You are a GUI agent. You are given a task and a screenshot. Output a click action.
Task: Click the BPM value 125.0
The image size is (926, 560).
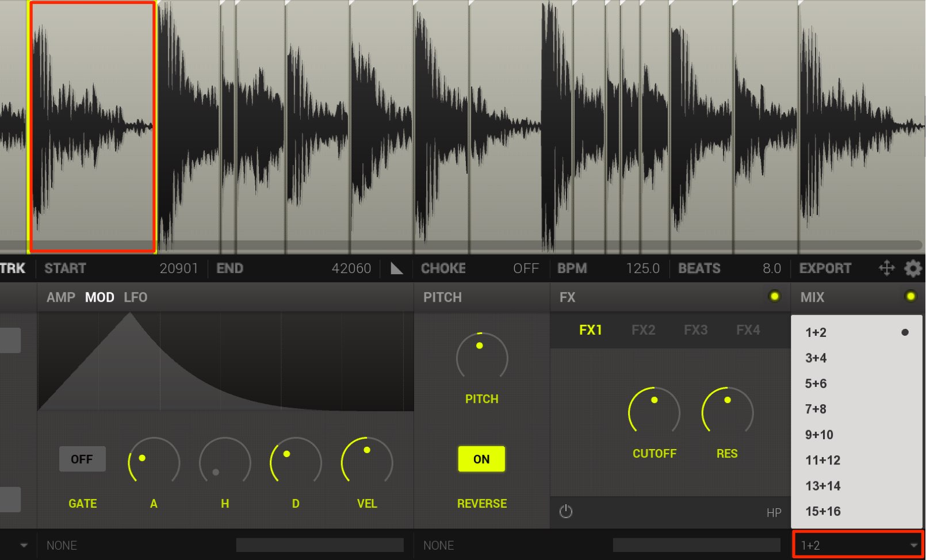point(642,269)
